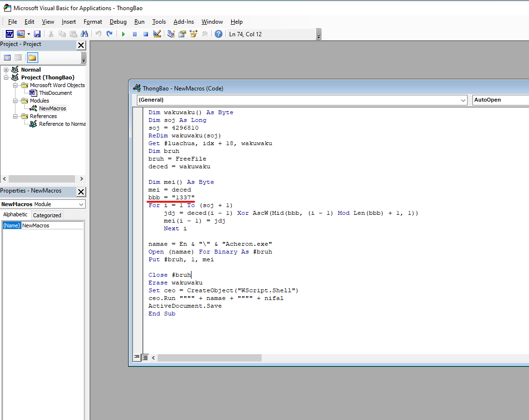Screen dimensions: 529x420
Task: Expand the Normal project node
Action: (6, 70)
